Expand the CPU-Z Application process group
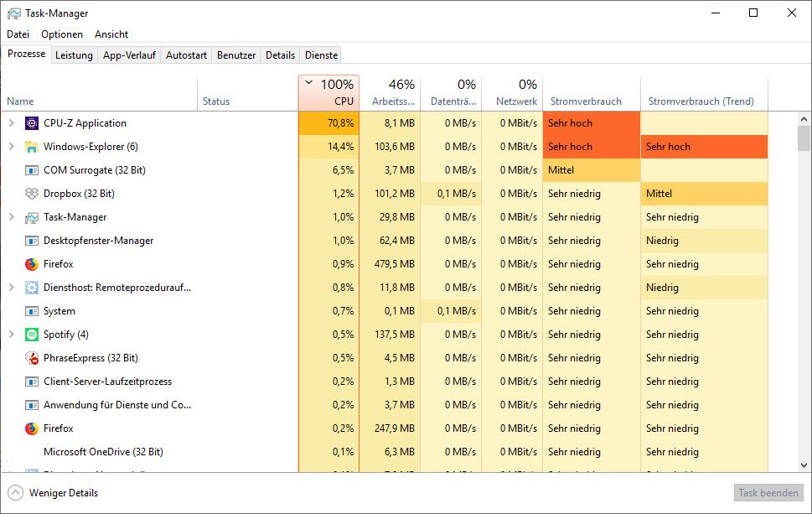 pyautogui.click(x=11, y=123)
